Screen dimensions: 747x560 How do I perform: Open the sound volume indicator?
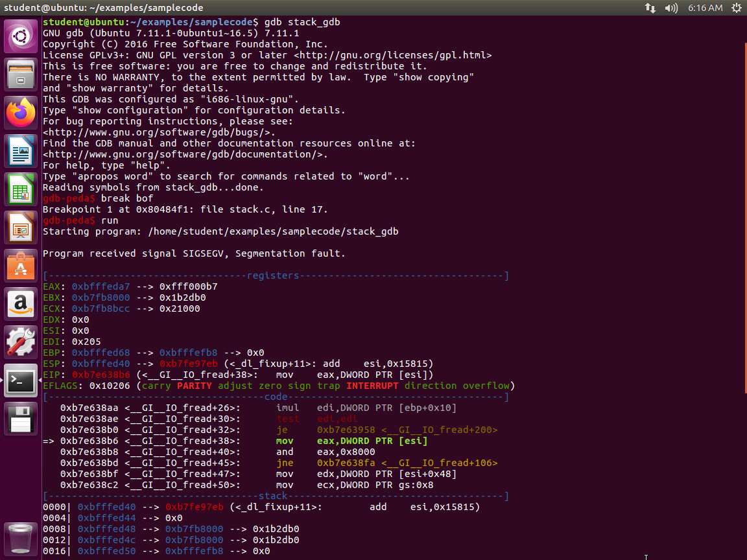[671, 8]
